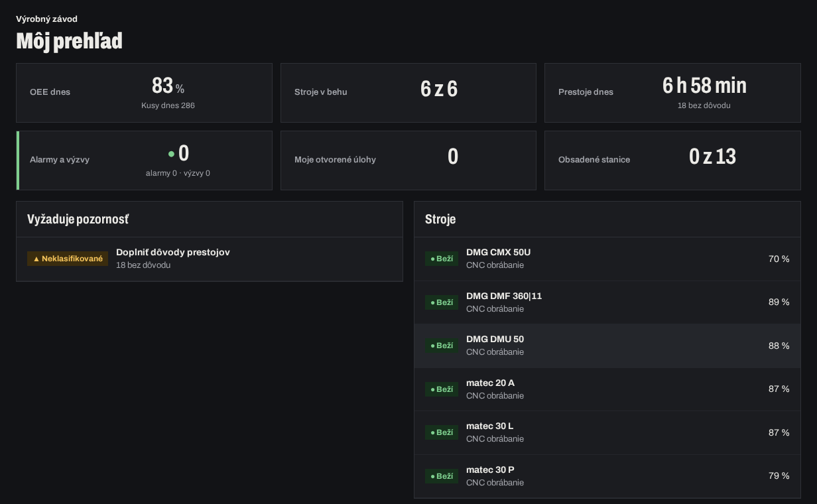Click the Môj prehľad page title
Image resolution: width=817 pixels, height=504 pixels.
[x=69, y=41]
